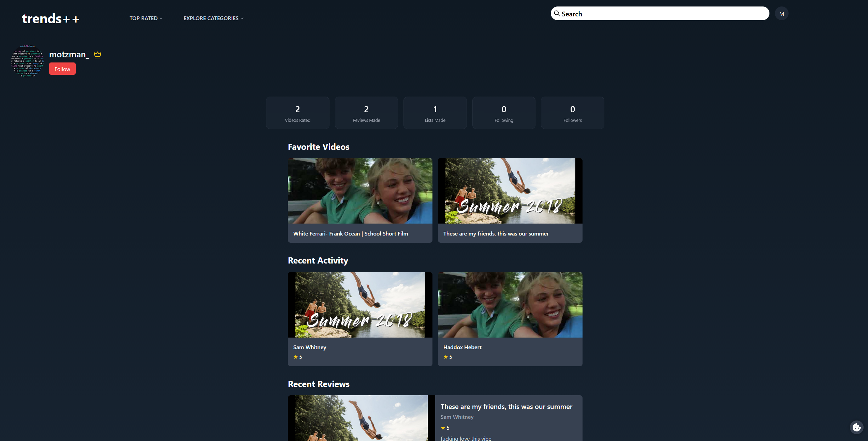Follow the motzman_ user
The image size is (868, 441).
click(62, 69)
